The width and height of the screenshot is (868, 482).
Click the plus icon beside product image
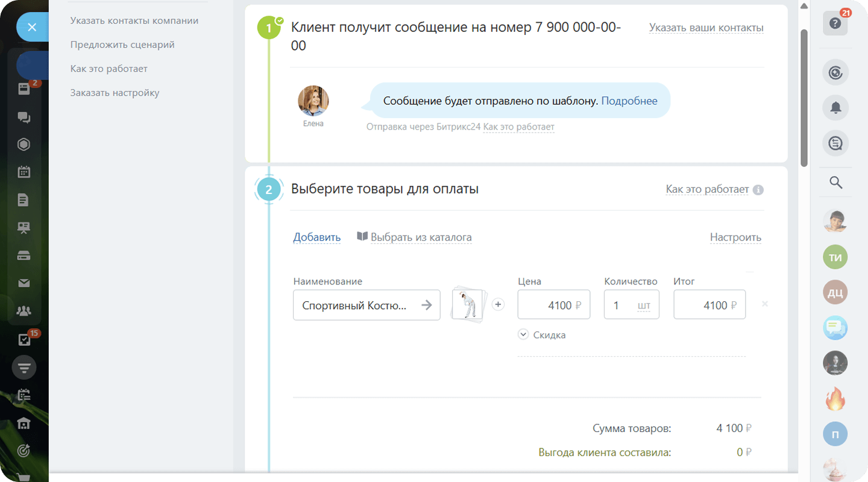tap(498, 305)
